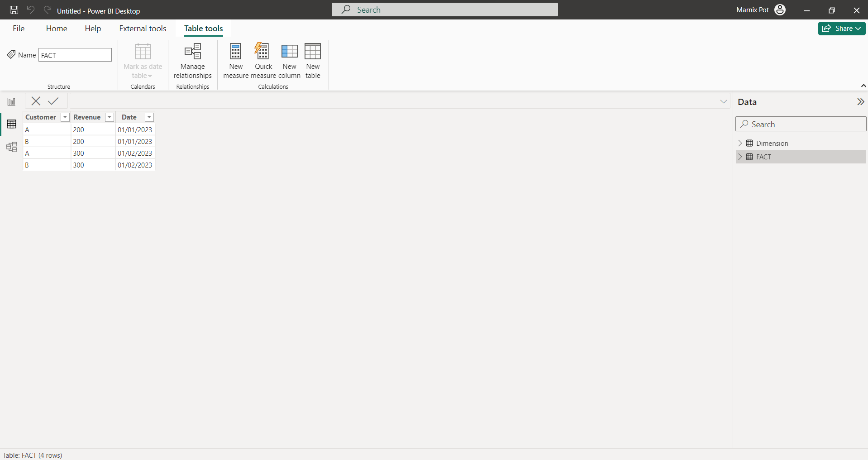Viewport: 868px width, 460px height.
Task: Click the table Name input field
Action: pos(75,55)
